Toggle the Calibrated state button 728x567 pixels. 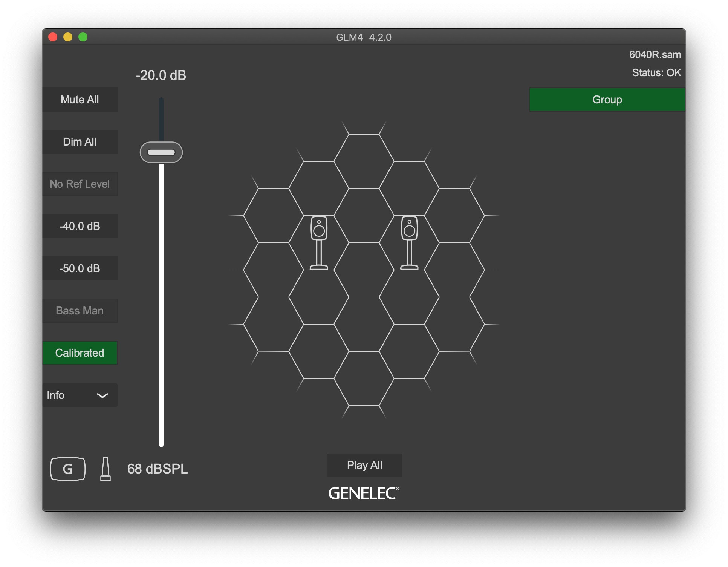click(x=80, y=353)
